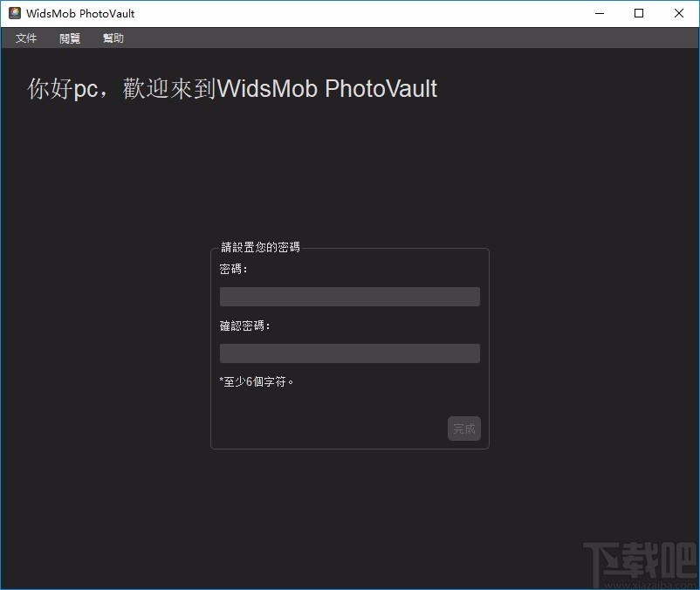Viewport: 700px width, 590px height.
Task: Click the window title bar text
Action: coord(79,13)
